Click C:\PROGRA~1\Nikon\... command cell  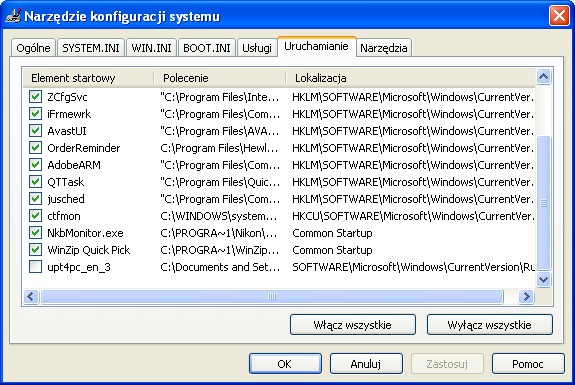coord(219,233)
